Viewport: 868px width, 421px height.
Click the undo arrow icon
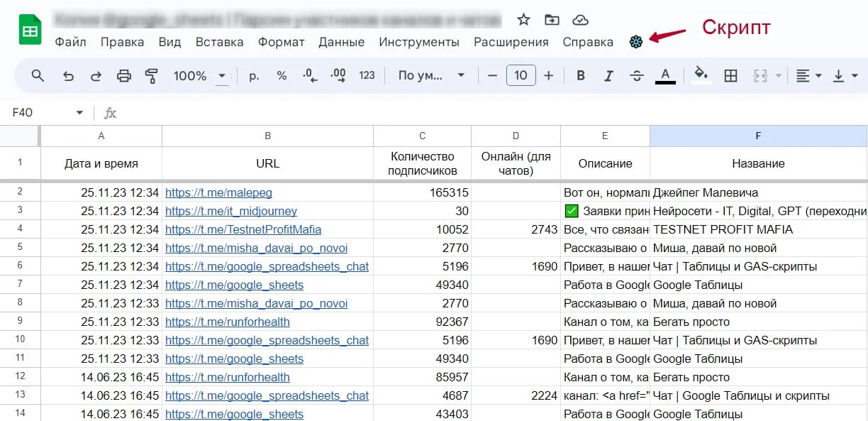coord(68,76)
